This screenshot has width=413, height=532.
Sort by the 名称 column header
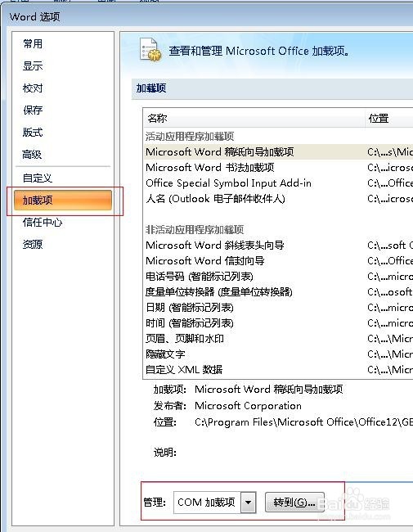[254, 119]
